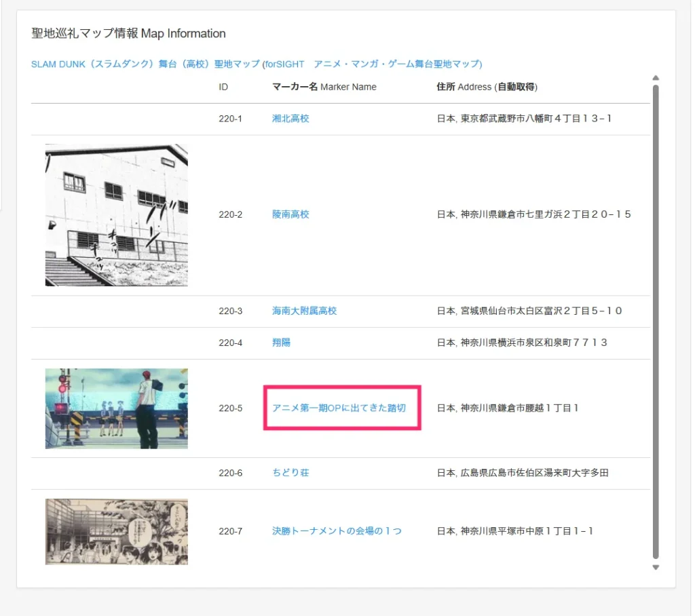Screen dimensions: 695x616
Task: Click the address 東京都武蔵野市八幡町４丁目１３−１
Action: 525,118
